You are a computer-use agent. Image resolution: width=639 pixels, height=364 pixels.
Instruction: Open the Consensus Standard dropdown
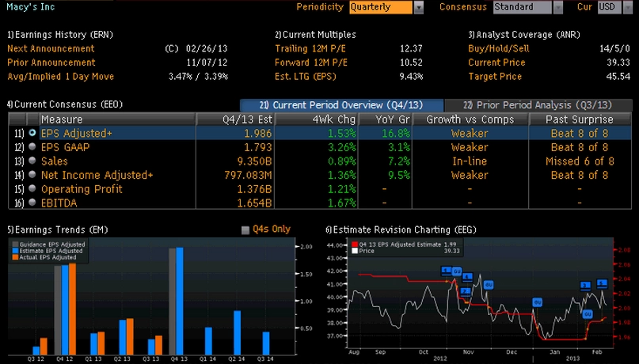pyautogui.click(x=528, y=7)
